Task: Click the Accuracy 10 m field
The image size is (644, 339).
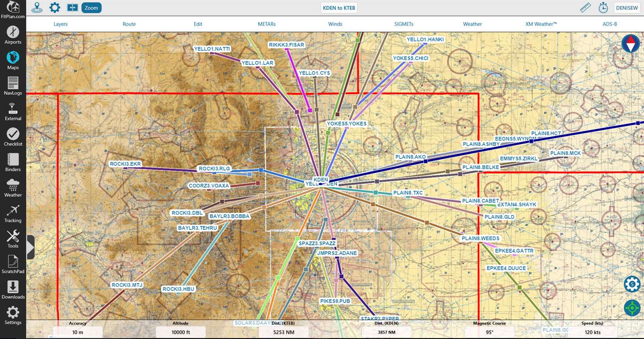Action: point(78,332)
